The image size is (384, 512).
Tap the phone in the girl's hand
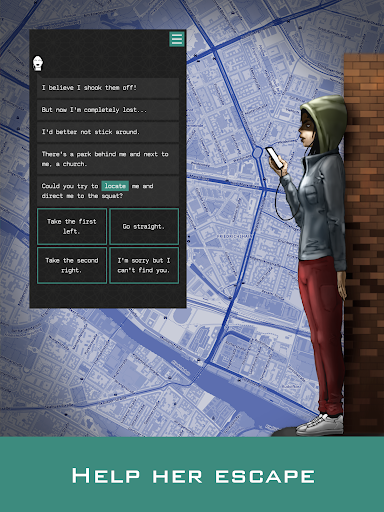pyautogui.click(x=275, y=158)
